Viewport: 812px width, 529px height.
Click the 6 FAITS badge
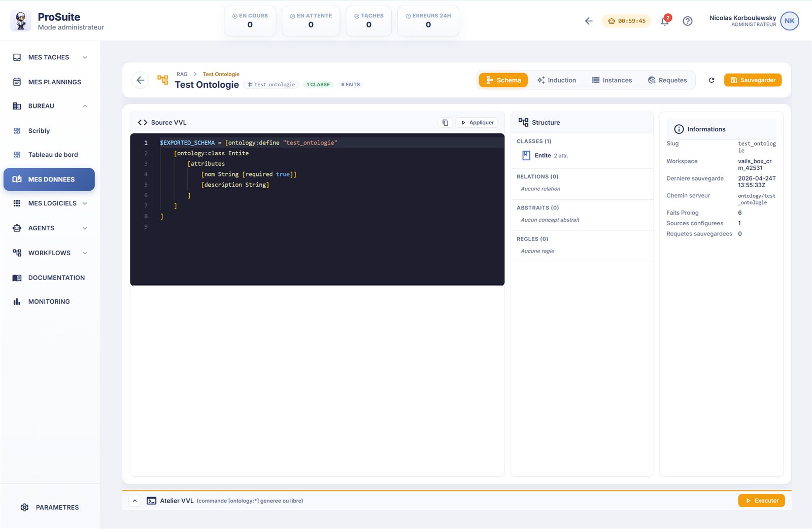(350, 85)
